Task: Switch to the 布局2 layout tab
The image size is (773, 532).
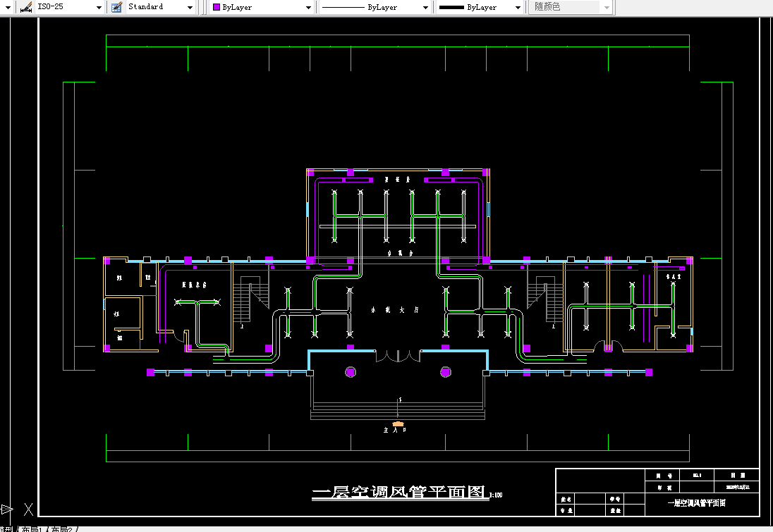Action: coord(62,529)
